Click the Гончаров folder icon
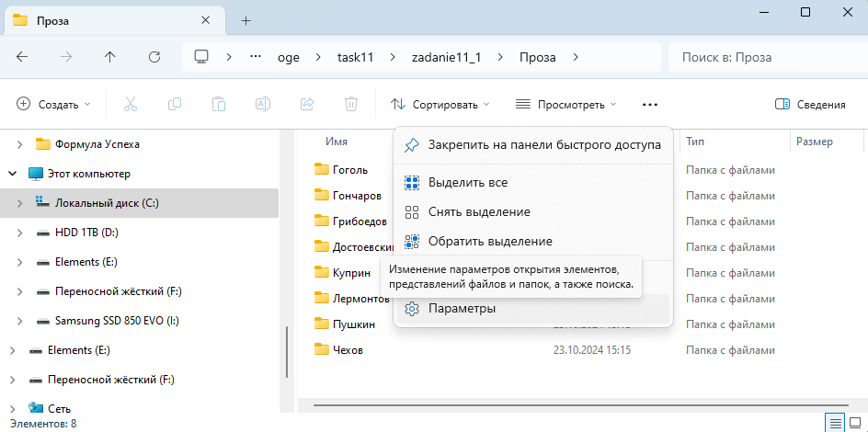This screenshot has width=868, height=432. coord(322,195)
